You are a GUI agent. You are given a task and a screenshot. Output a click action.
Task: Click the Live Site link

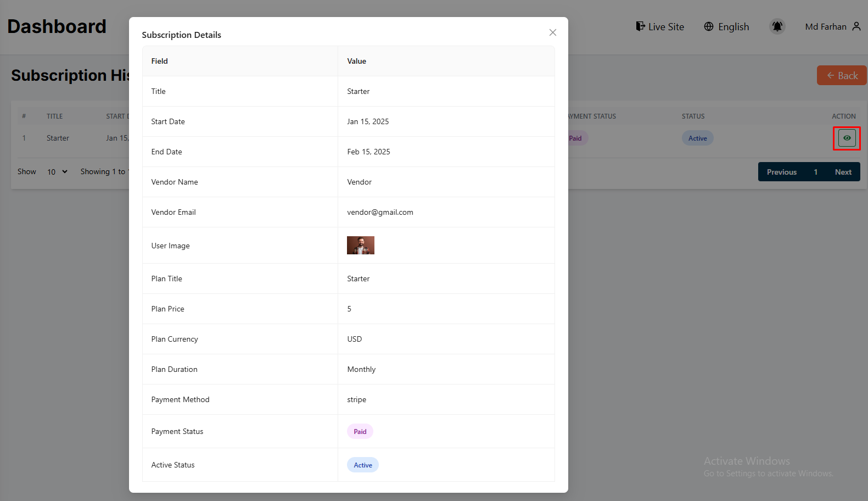click(x=665, y=26)
